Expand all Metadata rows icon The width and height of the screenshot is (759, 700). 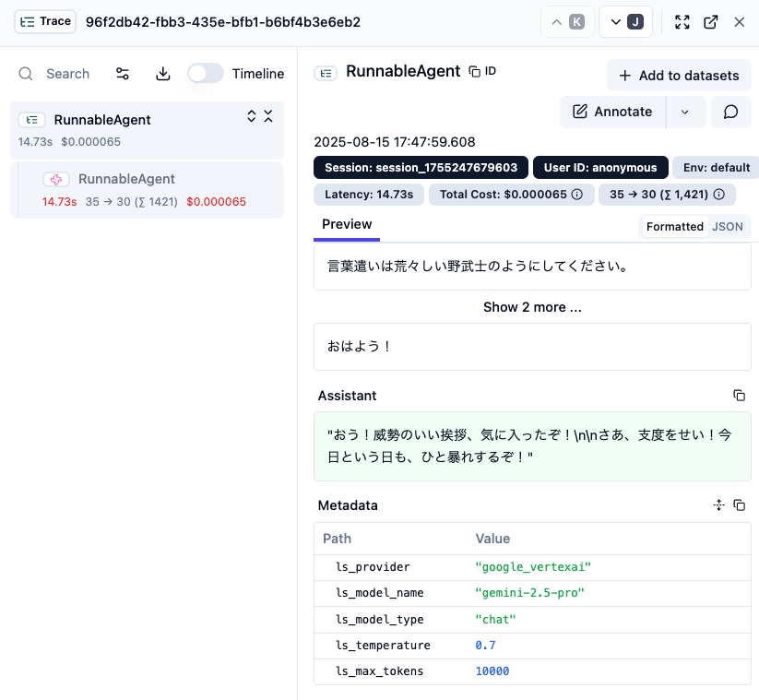(x=719, y=505)
